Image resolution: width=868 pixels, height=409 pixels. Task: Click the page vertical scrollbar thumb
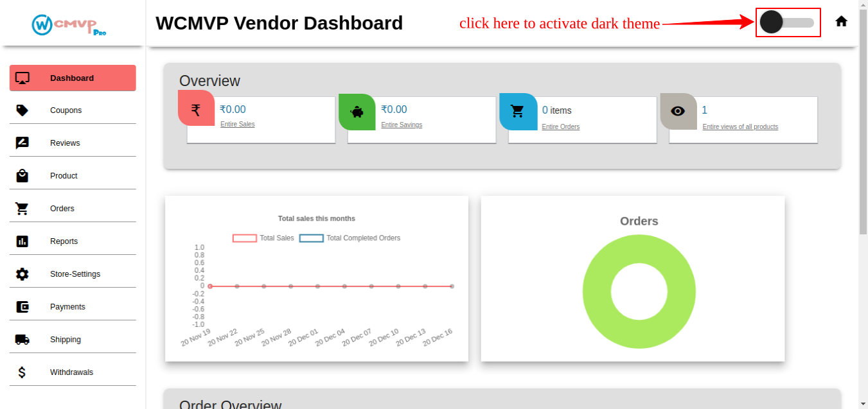pos(863,122)
